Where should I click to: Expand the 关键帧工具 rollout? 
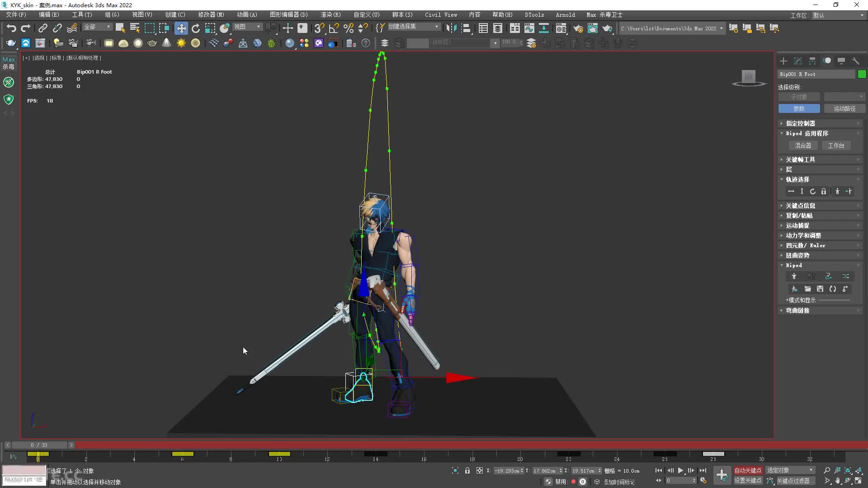click(820, 160)
